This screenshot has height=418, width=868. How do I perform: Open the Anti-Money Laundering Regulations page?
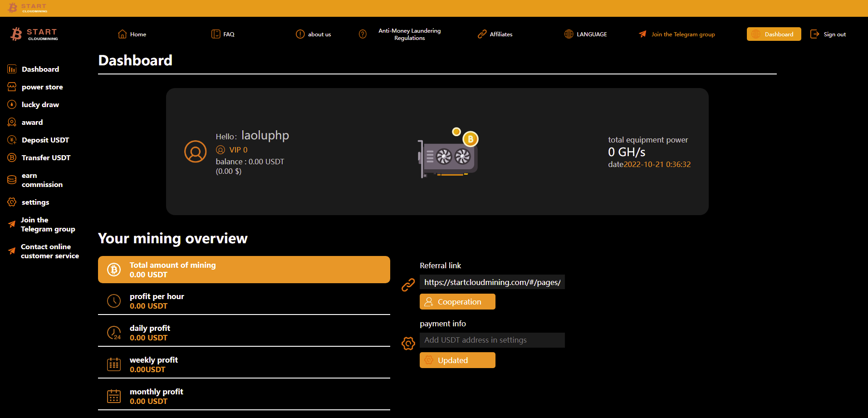tap(409, 34)
